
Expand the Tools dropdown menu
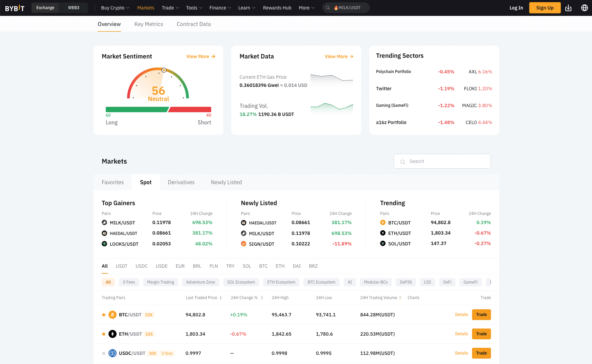tap(194, 8)
